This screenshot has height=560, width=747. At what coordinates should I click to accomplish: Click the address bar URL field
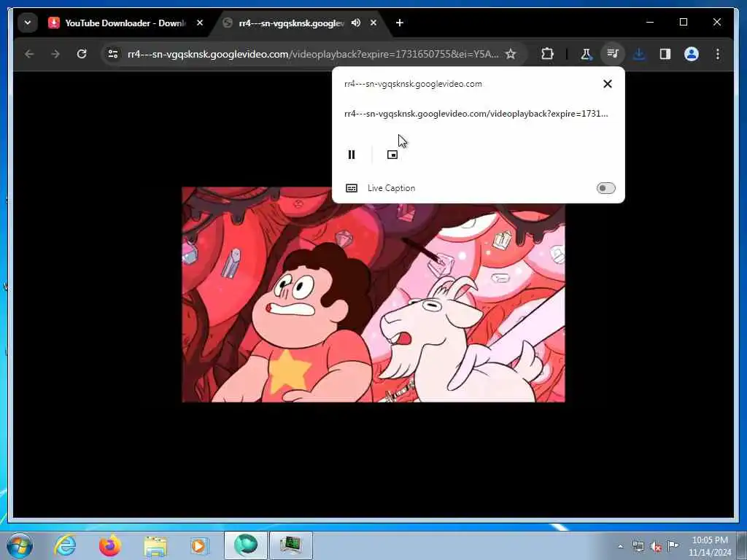tap(313, 54)
